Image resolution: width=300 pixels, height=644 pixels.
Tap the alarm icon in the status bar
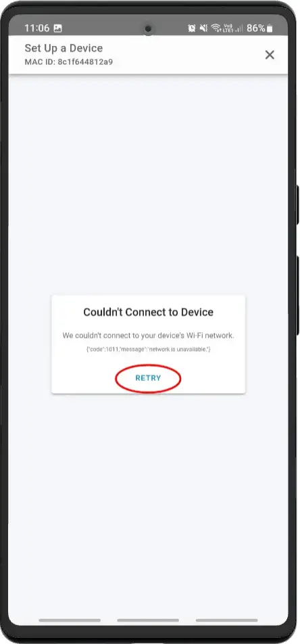click(x=192, y=28)
